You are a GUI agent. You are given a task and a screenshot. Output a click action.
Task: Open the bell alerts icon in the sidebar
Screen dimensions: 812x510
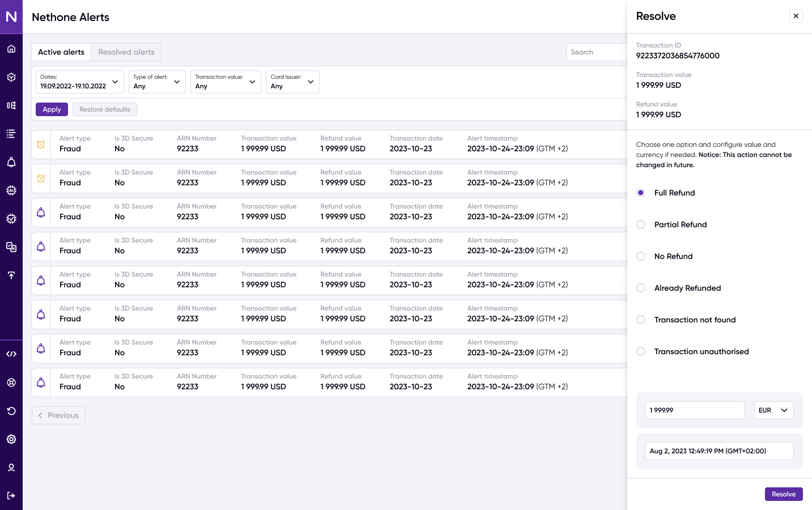[x=11, y=162]
